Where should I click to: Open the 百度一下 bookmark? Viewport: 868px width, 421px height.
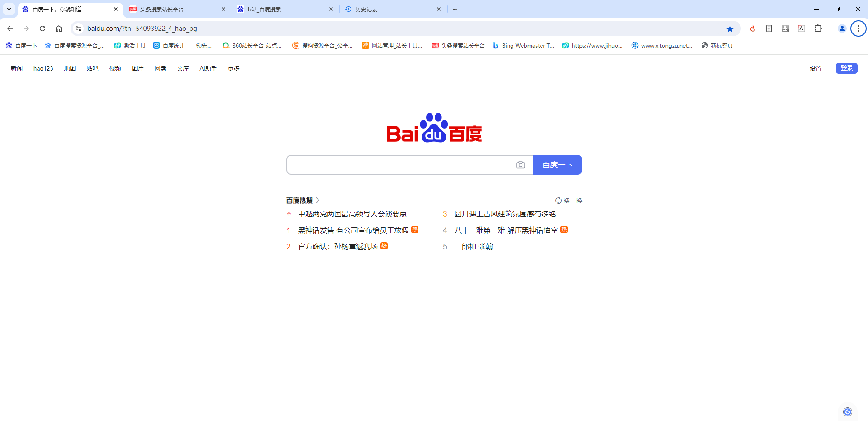[22, 45]
